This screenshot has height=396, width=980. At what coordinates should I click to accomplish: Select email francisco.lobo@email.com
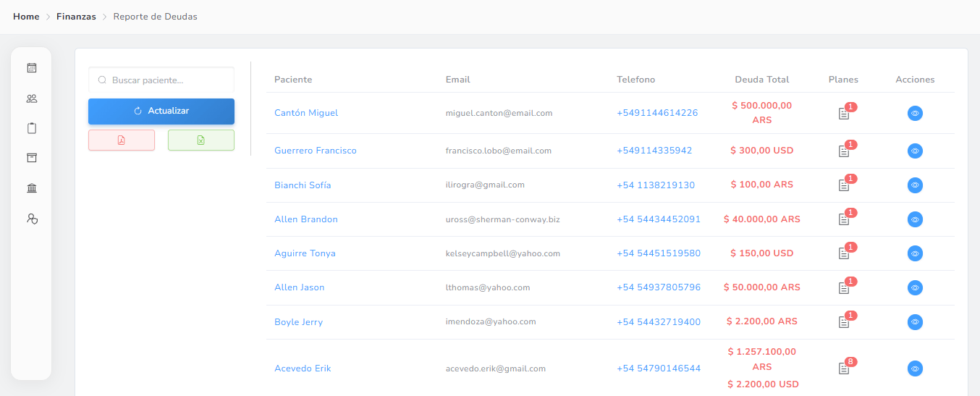point(499,151)
